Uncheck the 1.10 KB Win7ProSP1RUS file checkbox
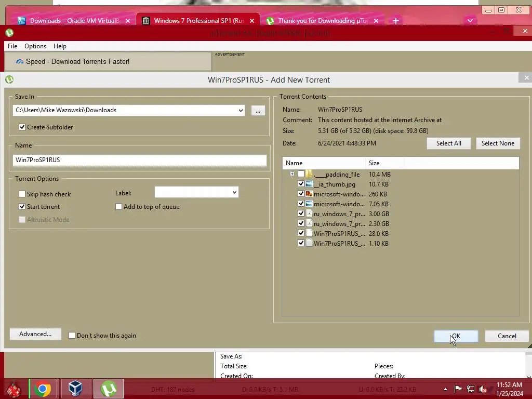 [x=301, y=243]
